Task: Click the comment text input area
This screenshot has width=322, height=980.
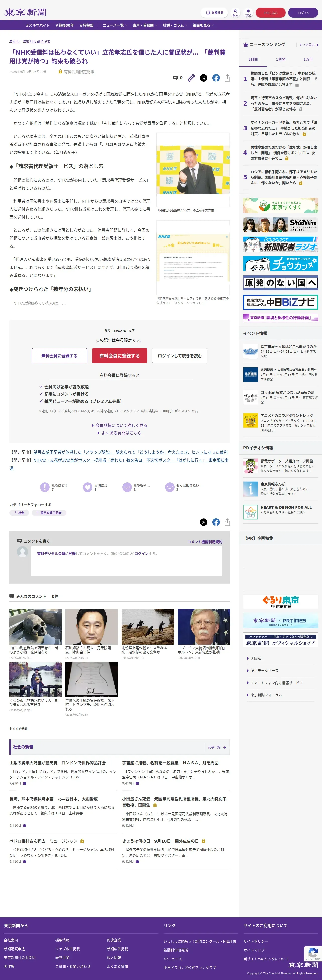Action: tap(127, 561)
